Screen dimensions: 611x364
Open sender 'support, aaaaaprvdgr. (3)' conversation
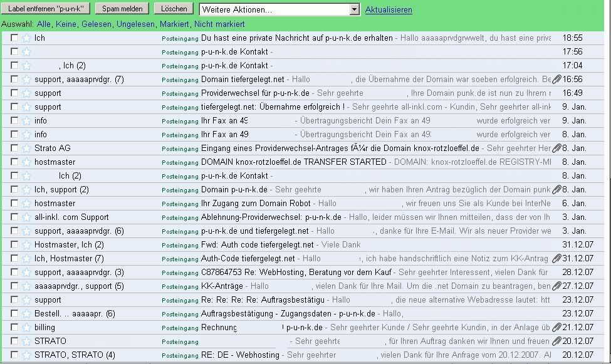pyautogui.click(x=79, y=273)
